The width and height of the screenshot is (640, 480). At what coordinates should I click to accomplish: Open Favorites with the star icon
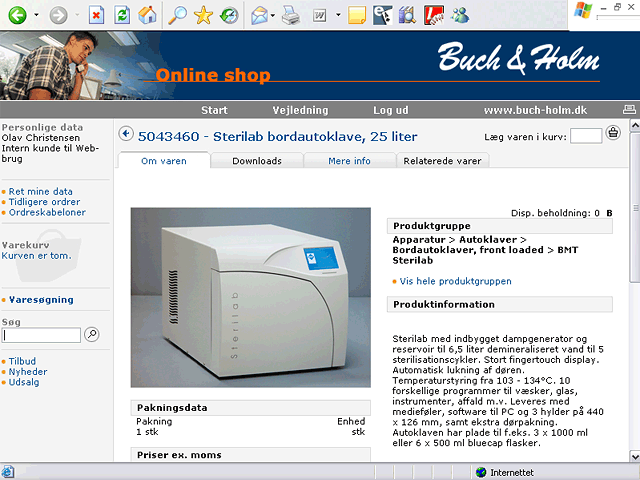(203, 16)
